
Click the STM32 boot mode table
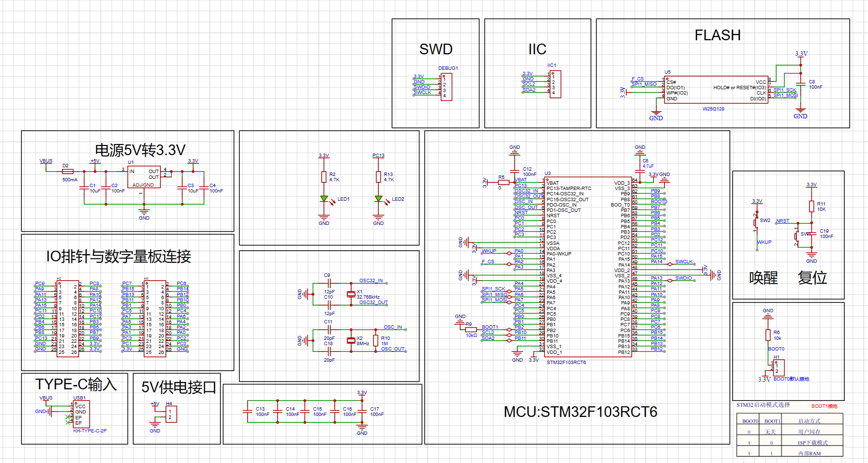790,435
